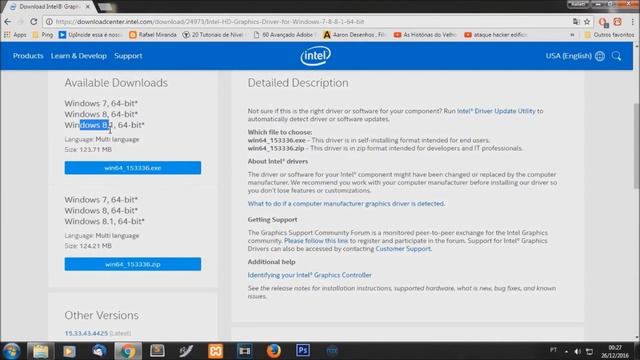Open the Rafael Miranda bookmark
The height and width of the screenshot is (360, 640).
153,35
